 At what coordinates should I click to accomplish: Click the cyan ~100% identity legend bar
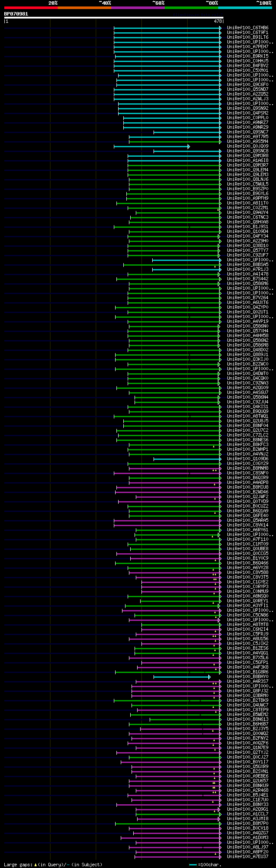(x=245, y=8)
